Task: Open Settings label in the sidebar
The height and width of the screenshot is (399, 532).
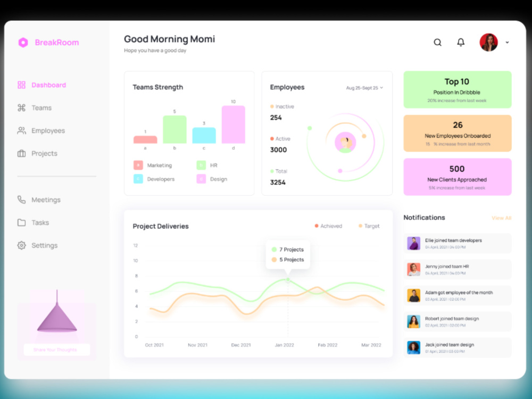Action: coord(45,245)
